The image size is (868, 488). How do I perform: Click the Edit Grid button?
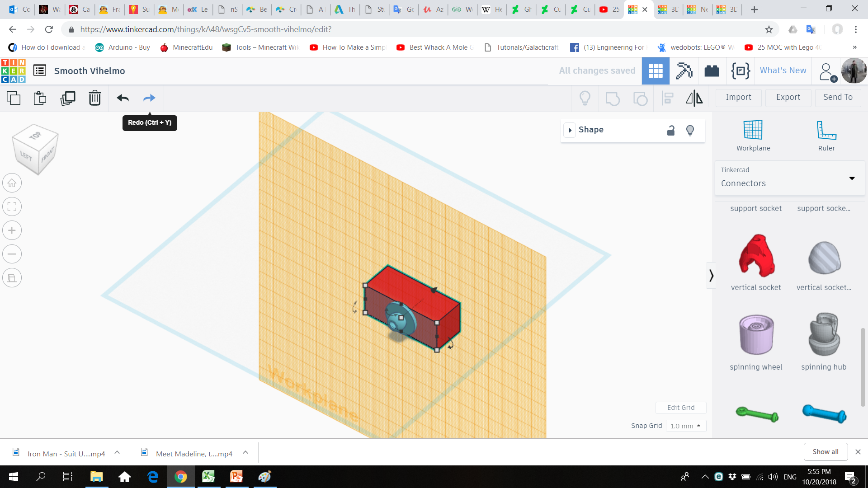point(680,408)
